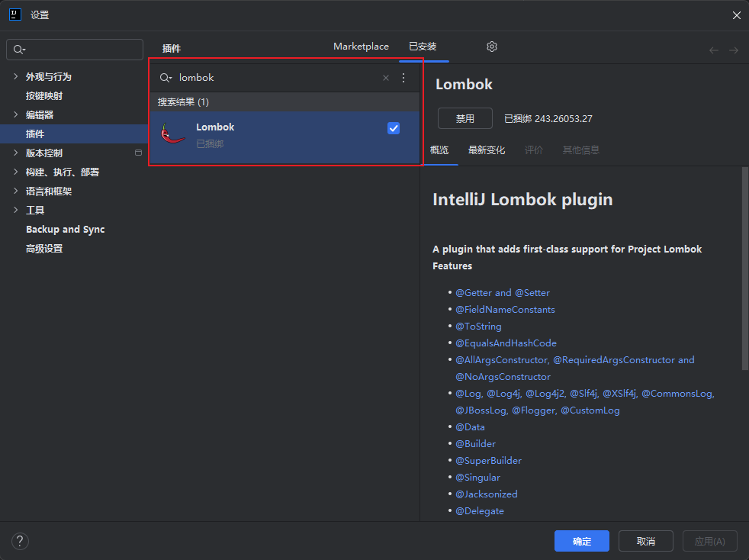The height and width of the screenshot is (560, 749).
Task: Open the @Getter and @Setter link
Action: pos(503,292)
